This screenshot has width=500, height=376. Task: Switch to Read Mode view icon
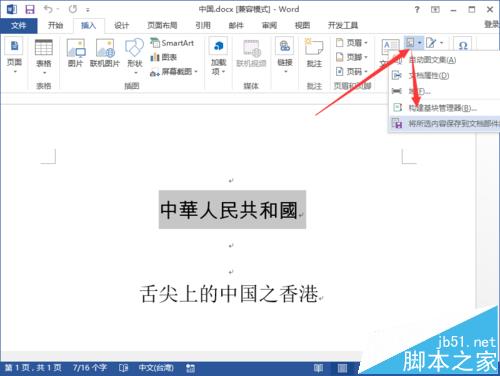coord(318,368)
